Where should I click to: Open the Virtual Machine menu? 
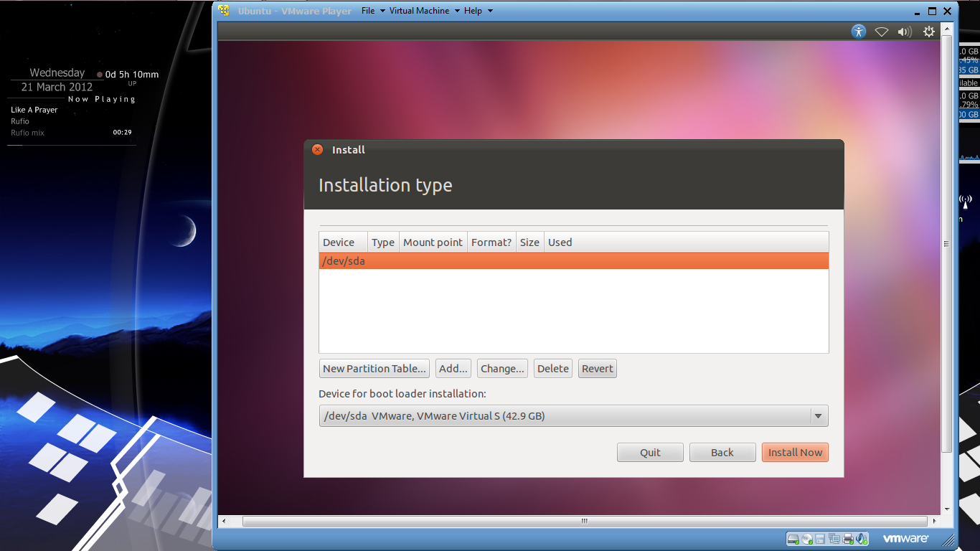tap(419, 11)
